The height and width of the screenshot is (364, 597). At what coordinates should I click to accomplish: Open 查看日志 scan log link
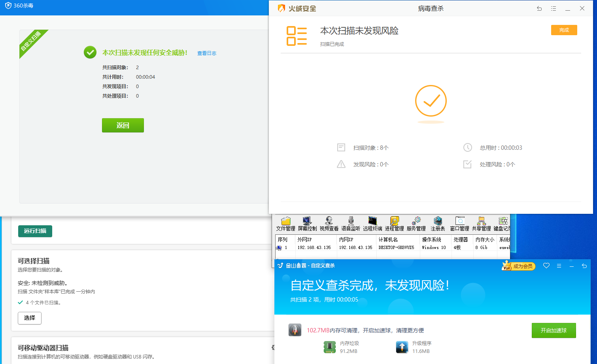click(x=207, y=53)
